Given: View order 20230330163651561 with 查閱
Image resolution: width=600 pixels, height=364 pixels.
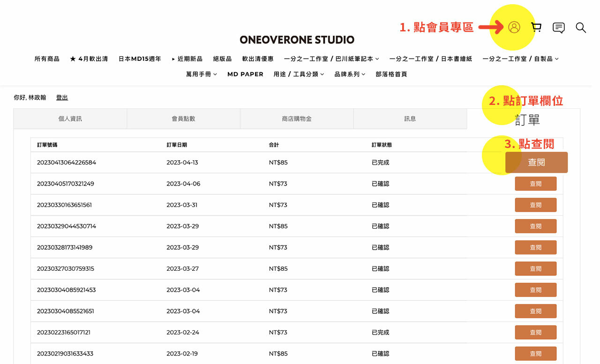Looking at the screenshot, I should (x=536, y=205).
